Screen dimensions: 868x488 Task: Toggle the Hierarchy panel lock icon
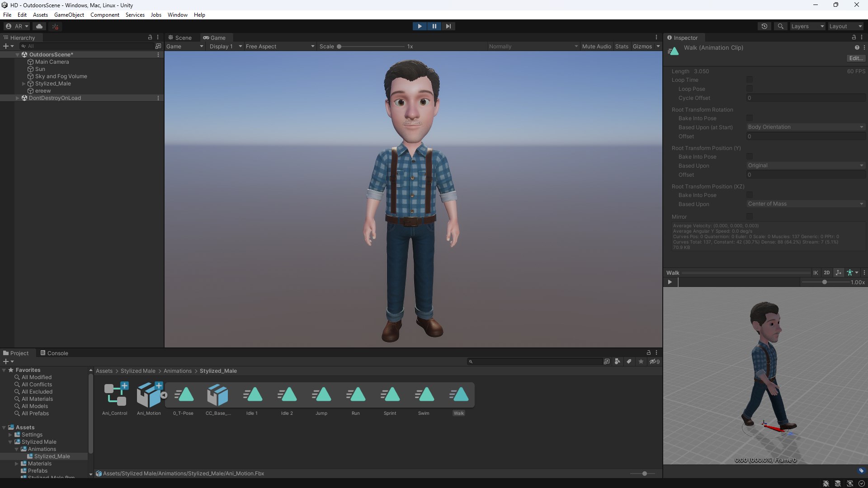pyautogui.click(x=150, y=38)
